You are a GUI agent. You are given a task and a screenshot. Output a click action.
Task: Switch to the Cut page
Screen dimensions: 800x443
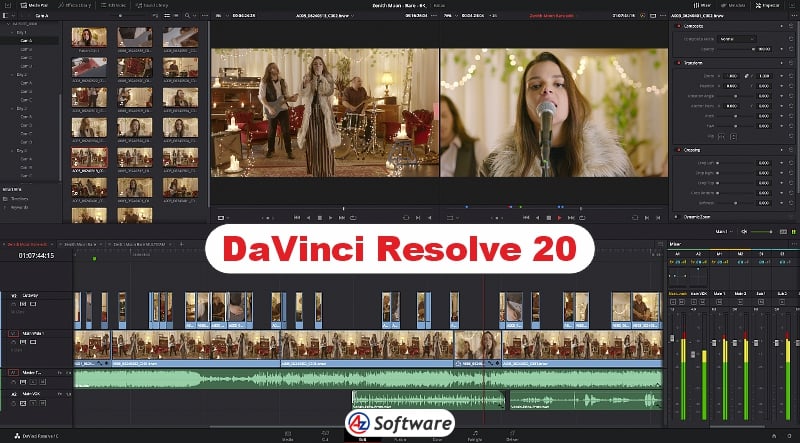[x=325, y=435]
